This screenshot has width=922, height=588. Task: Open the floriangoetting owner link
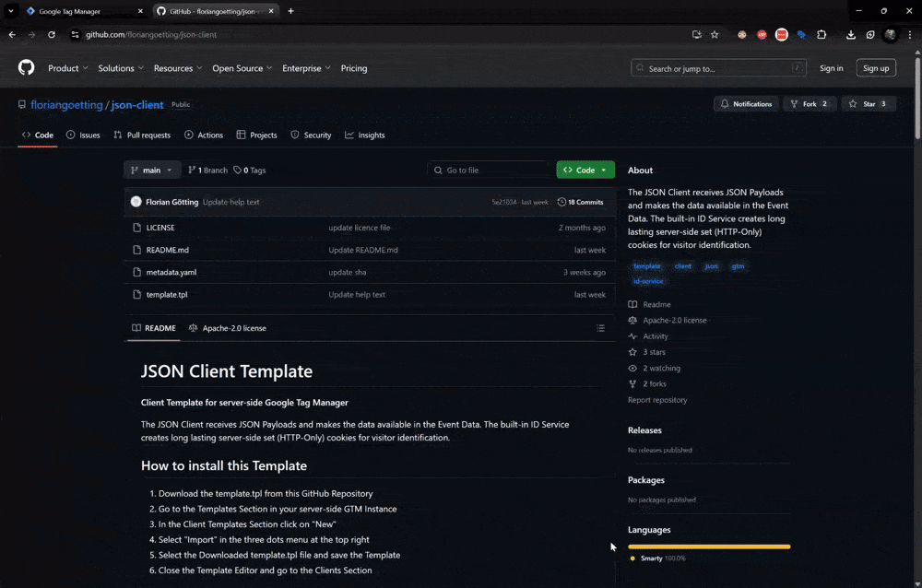[x=66, y=105]
